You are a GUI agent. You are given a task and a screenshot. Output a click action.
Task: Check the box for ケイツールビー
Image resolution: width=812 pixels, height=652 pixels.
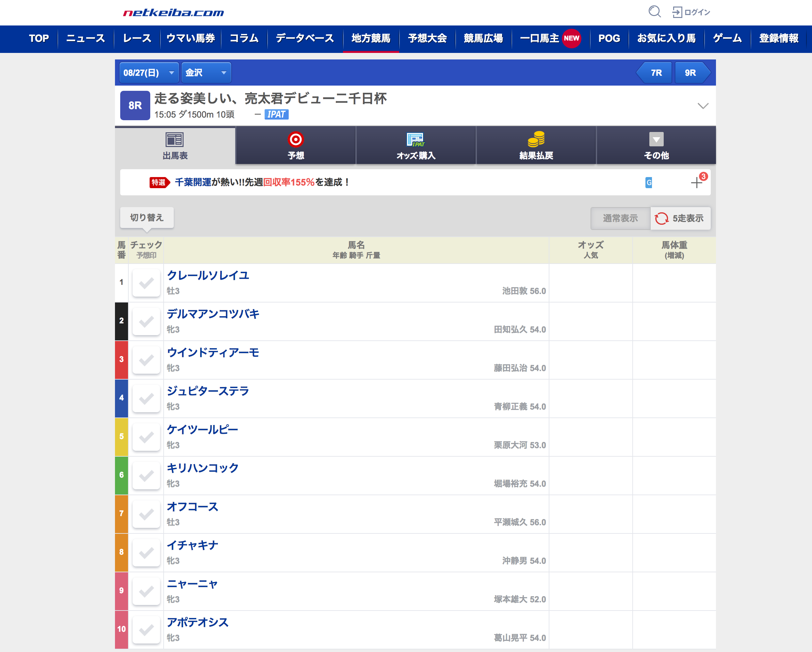point(146,437)
